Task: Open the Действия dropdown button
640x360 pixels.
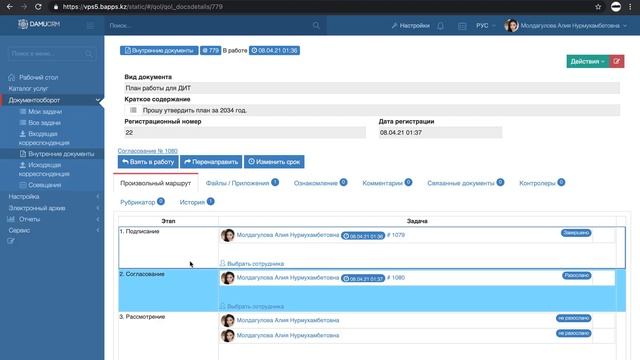Action: pos(588,61)
